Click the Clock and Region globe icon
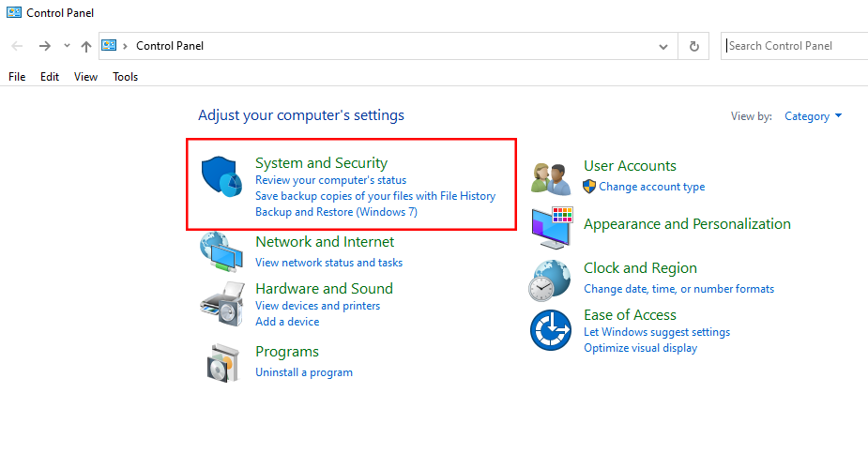This screenshot has width=868, height=454. coord(551,279)
